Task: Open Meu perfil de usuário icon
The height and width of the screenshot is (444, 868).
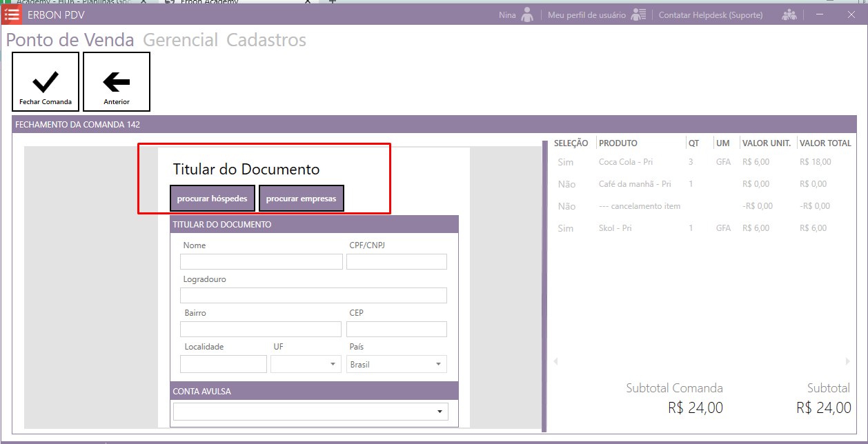Action: 638,14
